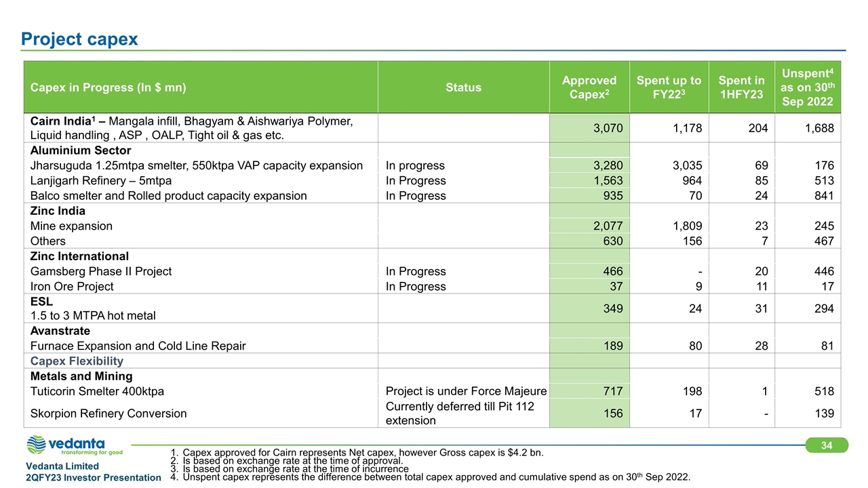Select the Spent up to FY22 header
868x488 pixels.
click(669, 87)
